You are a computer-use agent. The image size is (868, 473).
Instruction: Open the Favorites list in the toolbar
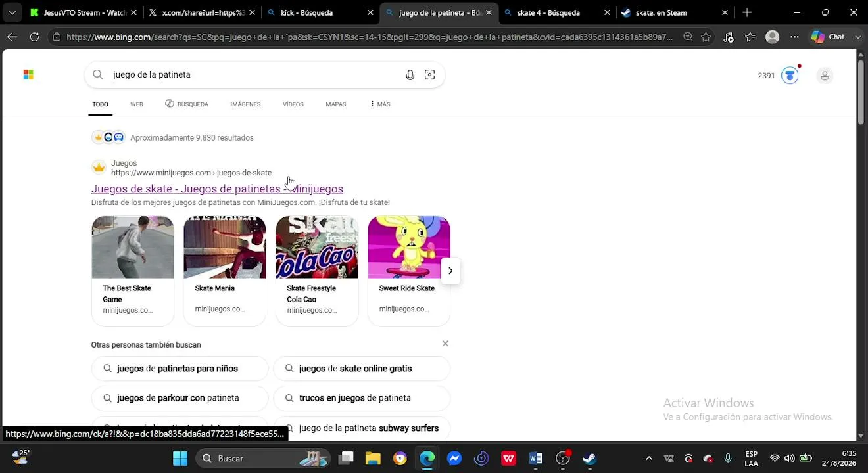(x=750, y=37)
